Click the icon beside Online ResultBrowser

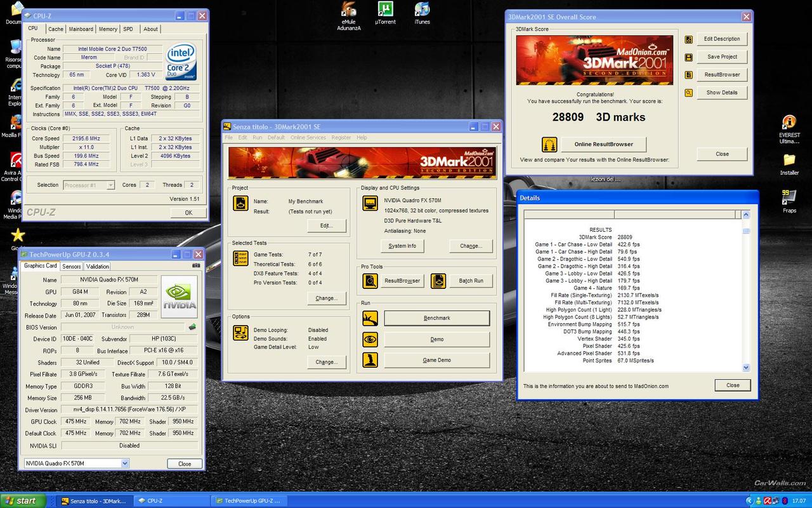coord(549,144)
